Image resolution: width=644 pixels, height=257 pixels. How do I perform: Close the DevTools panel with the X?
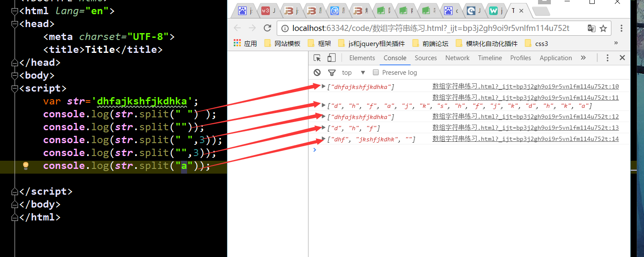coord(622,58)
